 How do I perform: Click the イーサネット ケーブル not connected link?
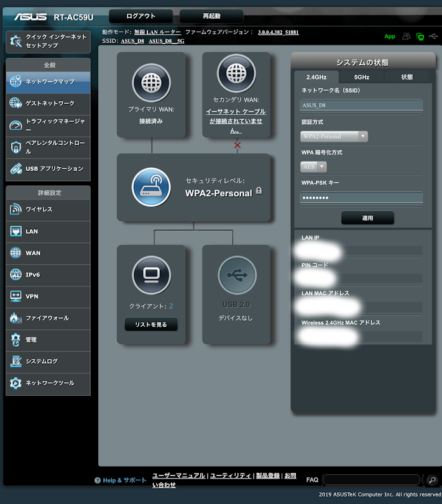point(236,121)
